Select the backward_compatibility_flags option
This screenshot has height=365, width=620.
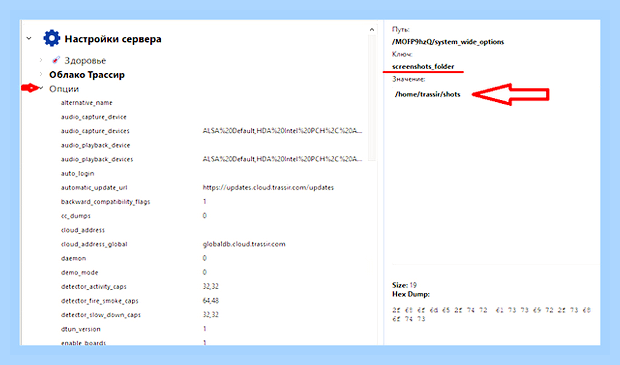point(106,202)
